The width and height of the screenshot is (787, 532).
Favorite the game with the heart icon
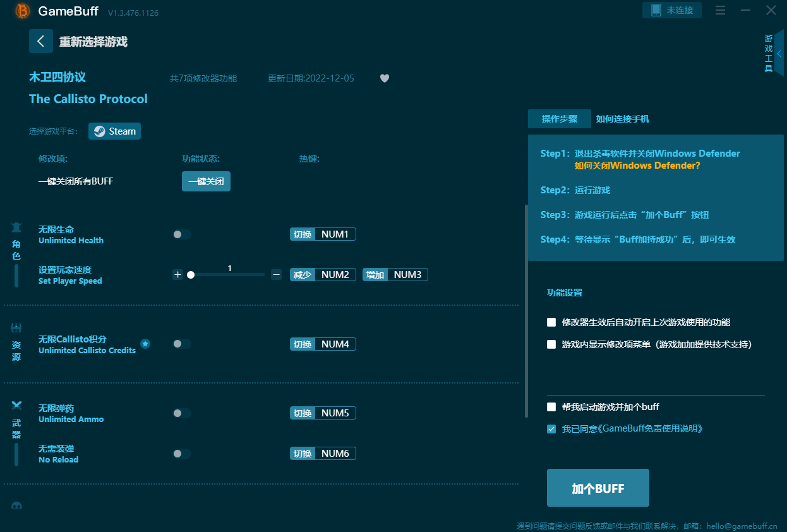(385, 78)
